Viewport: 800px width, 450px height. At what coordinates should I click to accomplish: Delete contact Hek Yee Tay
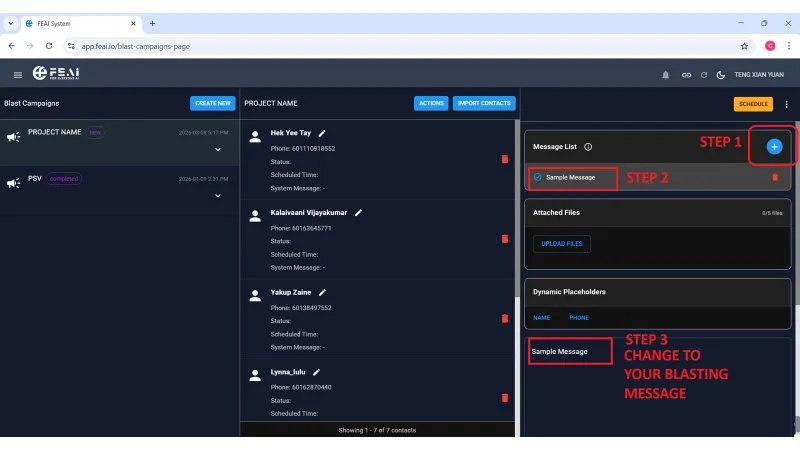[505, 159]
